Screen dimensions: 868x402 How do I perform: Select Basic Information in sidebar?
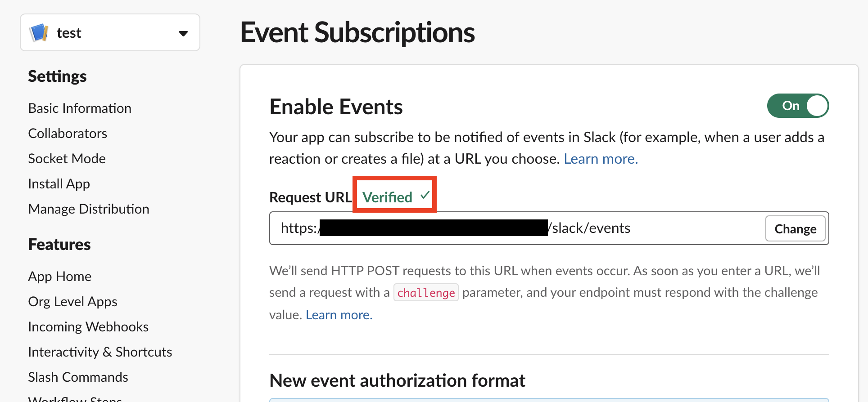[80, 108]
